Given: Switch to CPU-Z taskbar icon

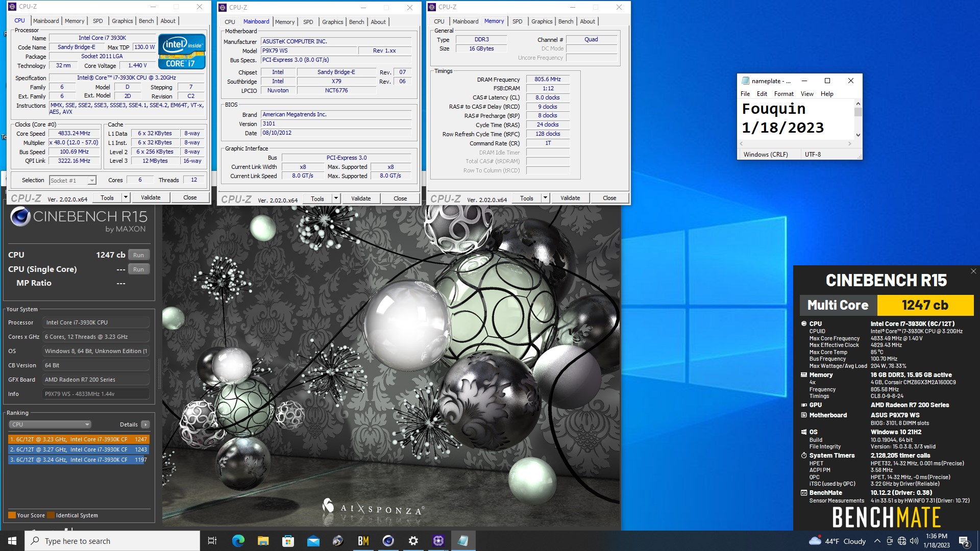Looking at the screenshot, I should tap(438, 541).
